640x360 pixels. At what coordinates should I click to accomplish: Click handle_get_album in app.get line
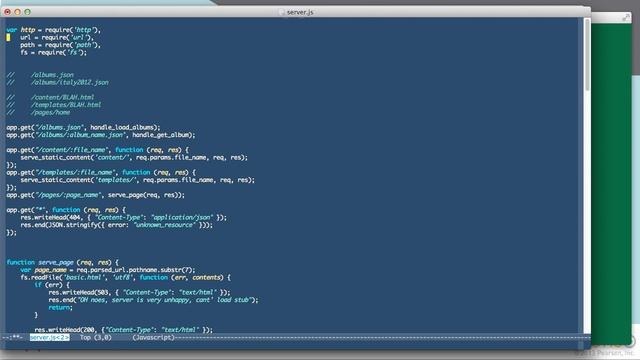(162, 135)
